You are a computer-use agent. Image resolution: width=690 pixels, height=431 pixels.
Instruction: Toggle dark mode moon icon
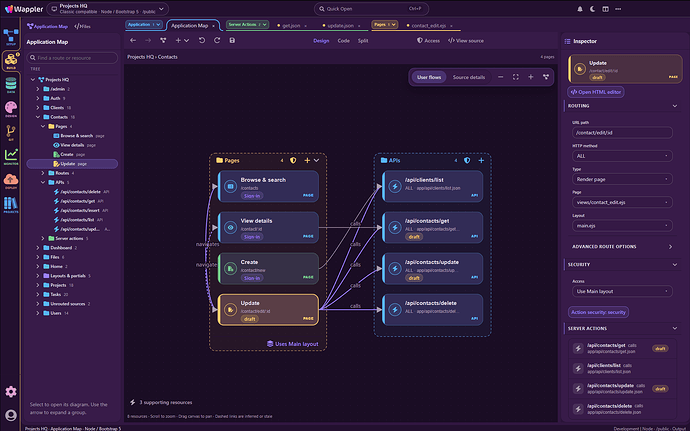click(x=593, y=9)
